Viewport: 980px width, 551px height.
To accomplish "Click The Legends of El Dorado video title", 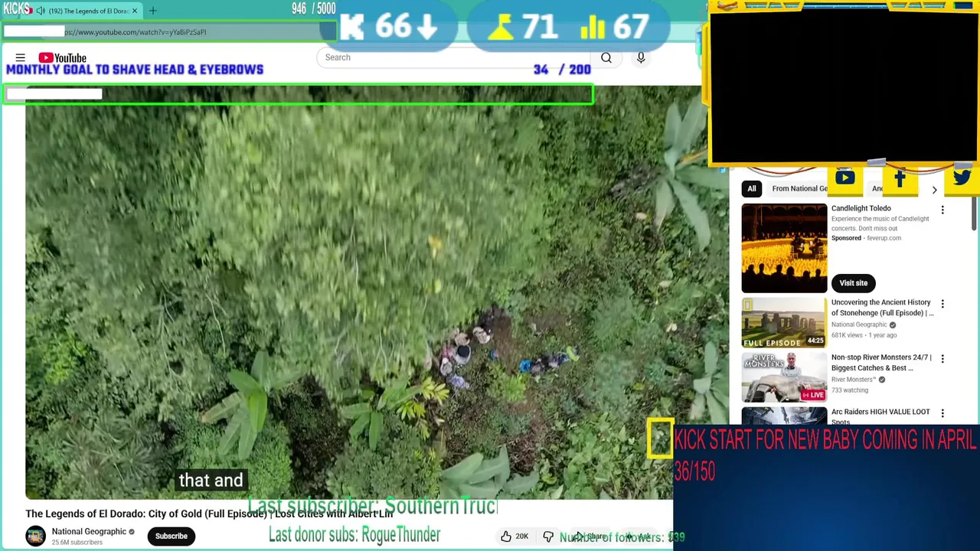I will [209, 514].
